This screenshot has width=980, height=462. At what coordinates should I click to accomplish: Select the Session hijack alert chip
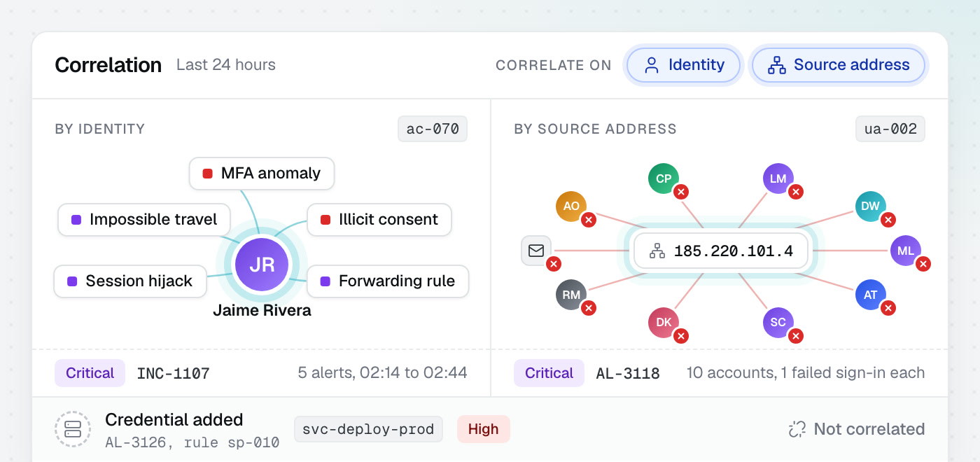(x=130, y=281)
